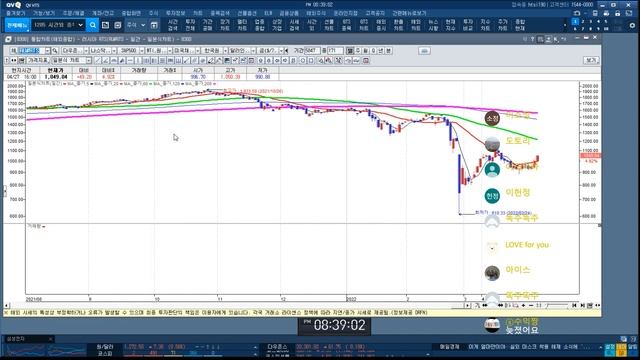Screen dimensions: 640x360
Task: Open the 투자정보 menu
Action: pos(176,13)
